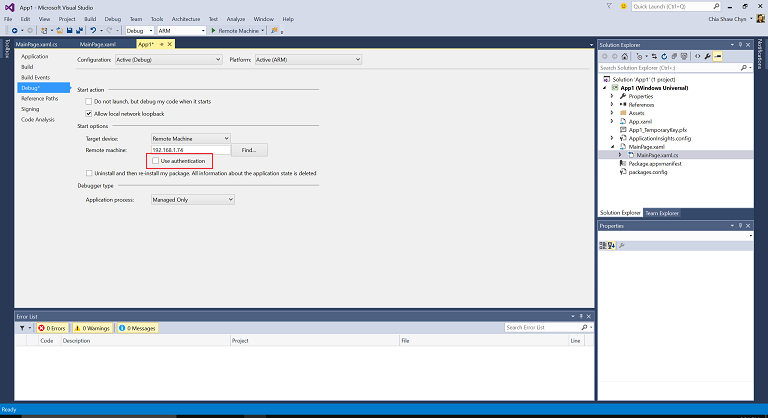768x418 pixels.
Task: Click into the Remote machine IP address field
Action: pos(191,150)
